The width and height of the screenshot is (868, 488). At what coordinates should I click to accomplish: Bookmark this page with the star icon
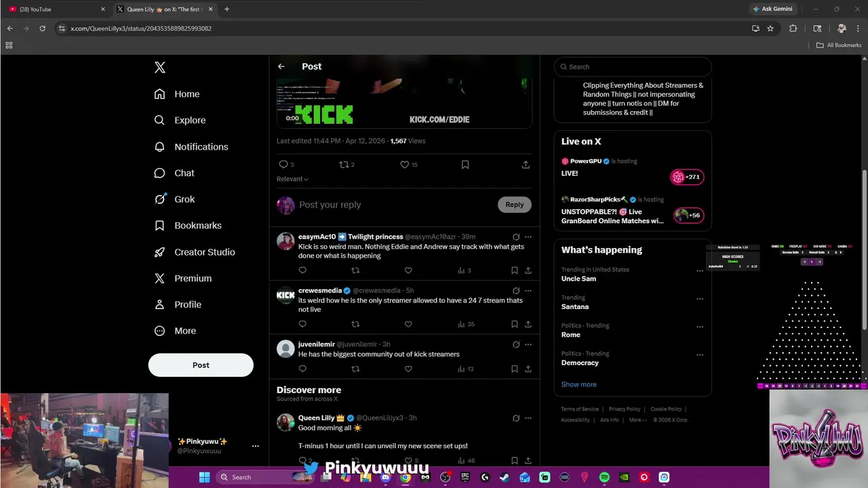tap(770, 28)
